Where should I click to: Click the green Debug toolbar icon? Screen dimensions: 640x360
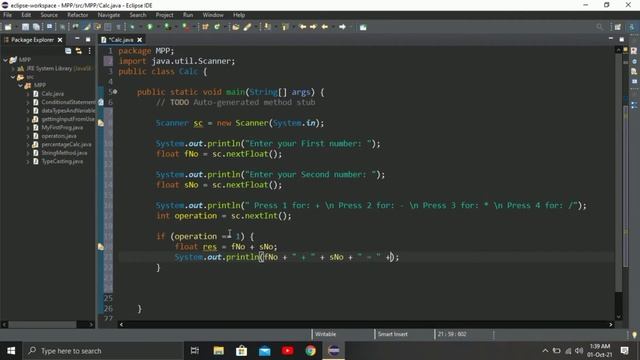[132, 27]
